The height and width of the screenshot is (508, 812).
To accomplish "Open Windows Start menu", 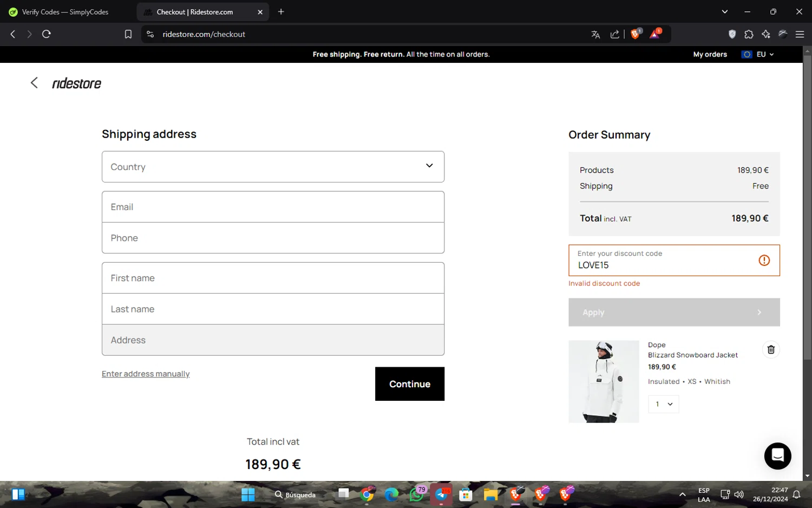I will (248, 494).
